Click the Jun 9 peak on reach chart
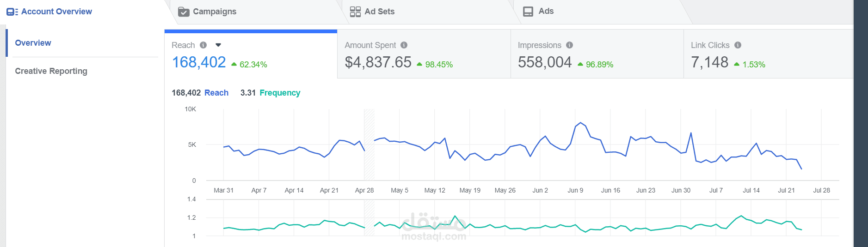The height and width of the screenshot is (247, 868). pos(580,123)
